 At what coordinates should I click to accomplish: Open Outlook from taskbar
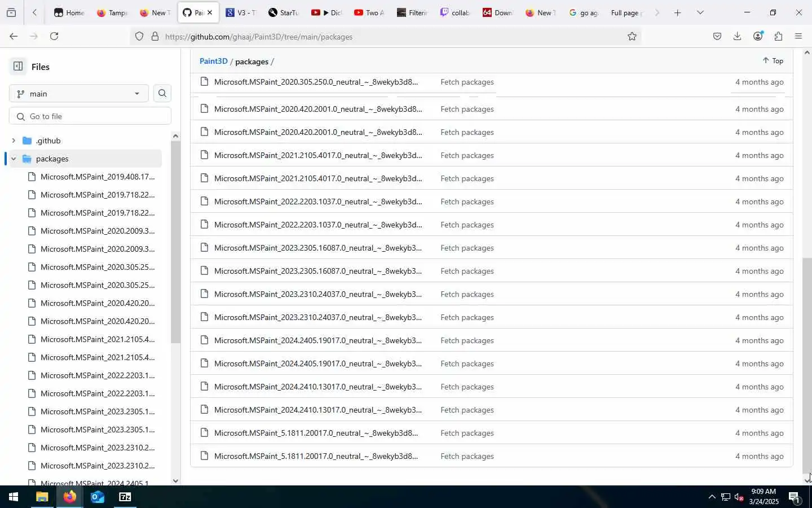point(97,497)
